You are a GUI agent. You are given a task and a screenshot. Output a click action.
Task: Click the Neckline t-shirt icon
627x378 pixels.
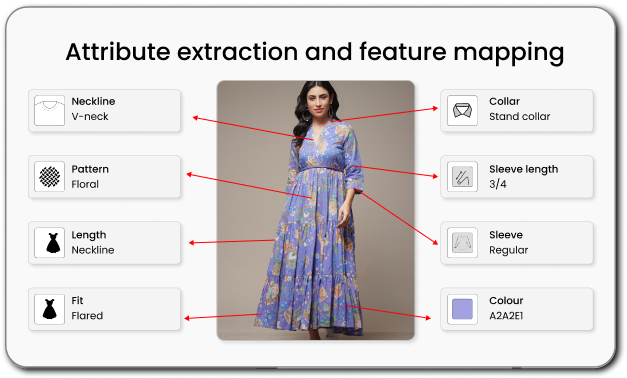49,111
